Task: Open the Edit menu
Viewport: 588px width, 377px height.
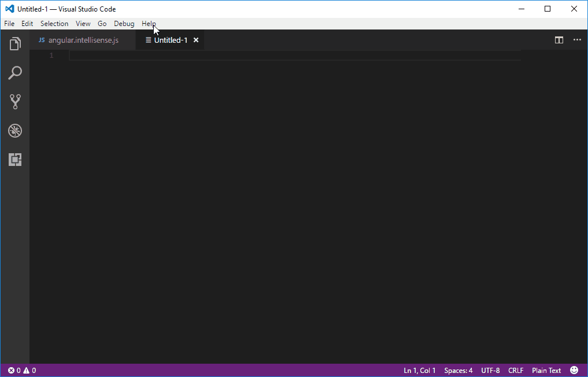Action: (27, 24)
